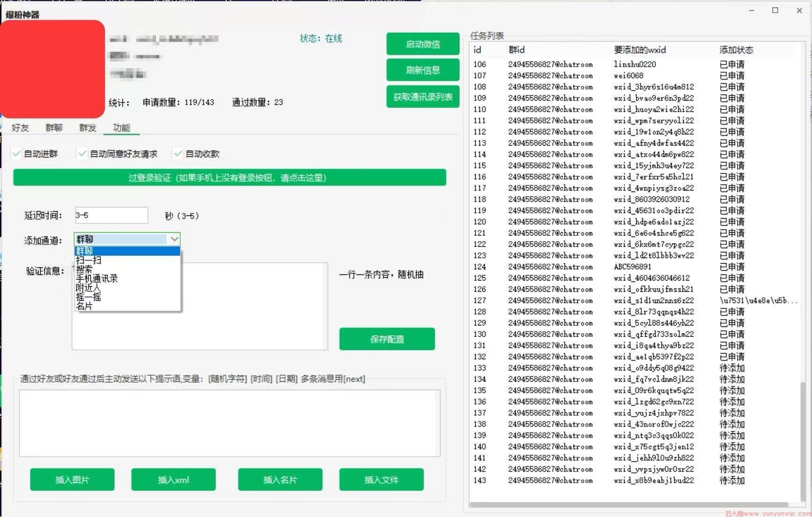Screen dimensions: 812x517
Task: Select 扫一扫 in the dropdown list
Action: (127, 260)
